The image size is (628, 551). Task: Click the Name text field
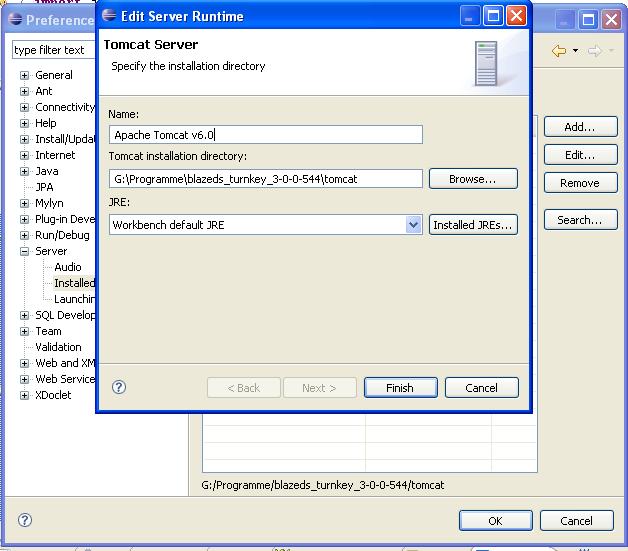tap(266, 135)
